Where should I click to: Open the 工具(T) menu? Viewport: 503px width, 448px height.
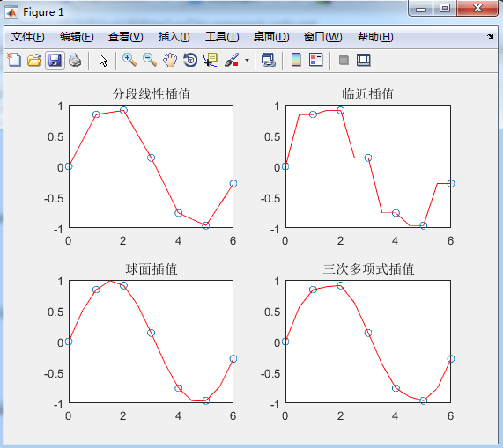point(222,37)
